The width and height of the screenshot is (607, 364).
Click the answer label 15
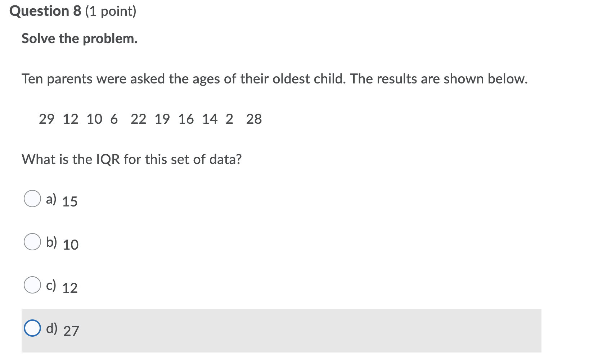point(70,202)
